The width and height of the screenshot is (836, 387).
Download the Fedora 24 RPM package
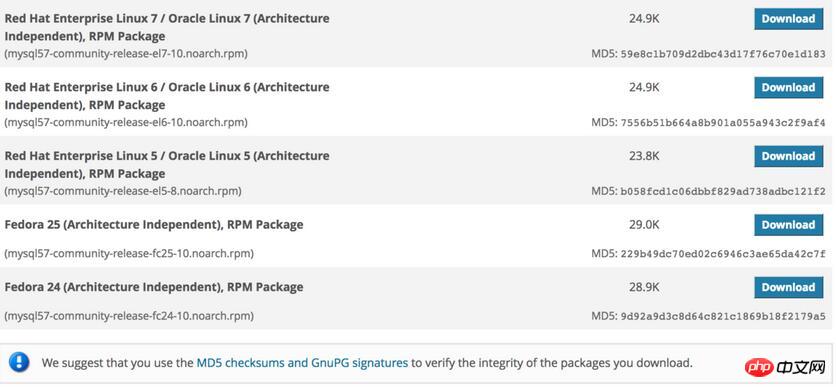789,287
